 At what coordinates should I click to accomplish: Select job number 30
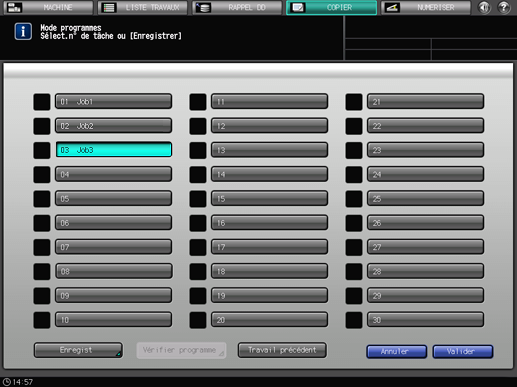[x=425, y=320]
